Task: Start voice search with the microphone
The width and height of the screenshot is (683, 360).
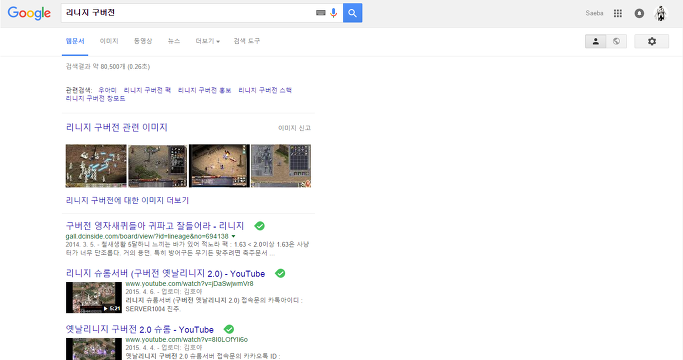Action: click(334, 13)
